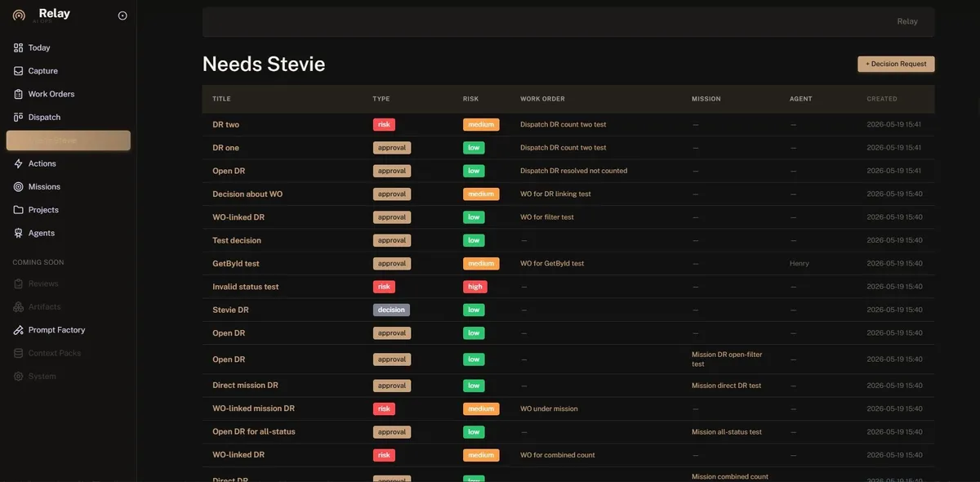Click the red risk badge on DR two
The height and width of the screenshot is (482, 980).
tap(384, 125)
